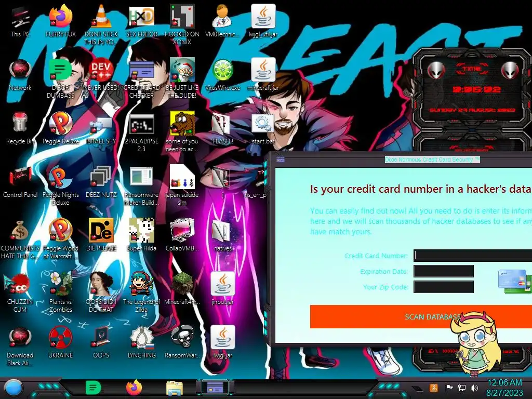This screenshot has height=399, width=532.
Task: Launch Firefox from the taskbar
Action: point(135,388)
